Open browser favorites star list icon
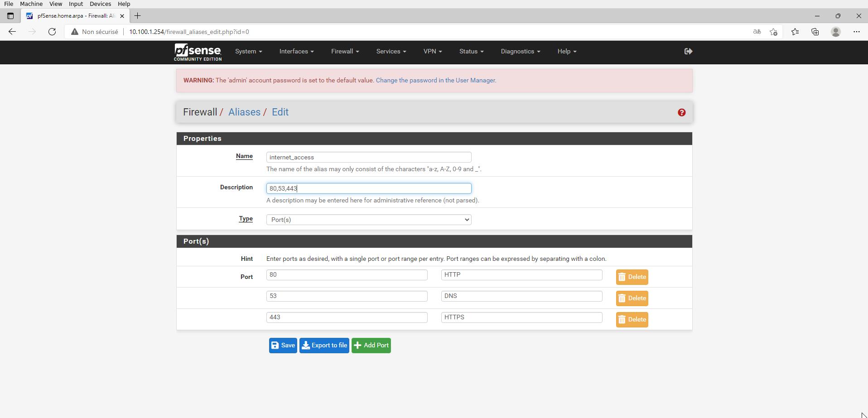The width and height of the screenshot is (868, 418). click(x=795, y=32)
